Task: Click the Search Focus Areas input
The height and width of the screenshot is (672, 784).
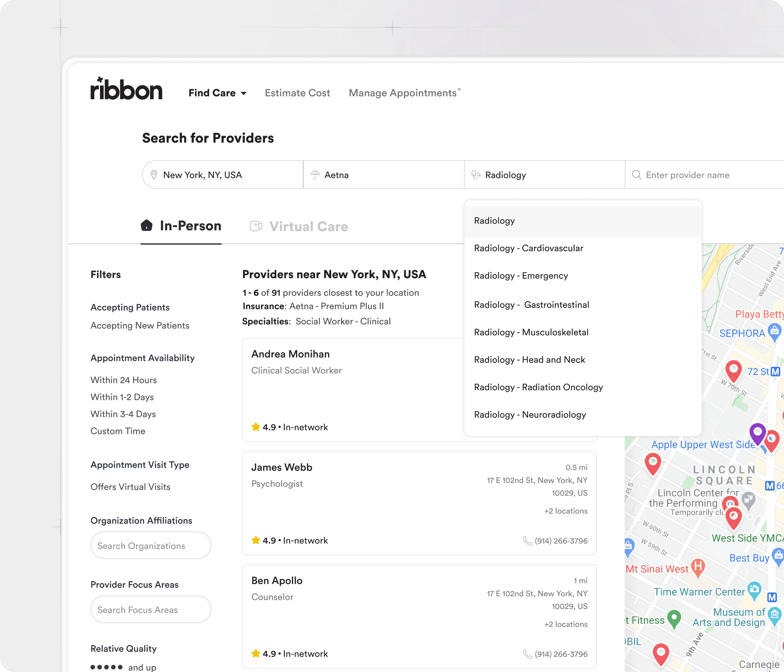Action: click(151, 610)
